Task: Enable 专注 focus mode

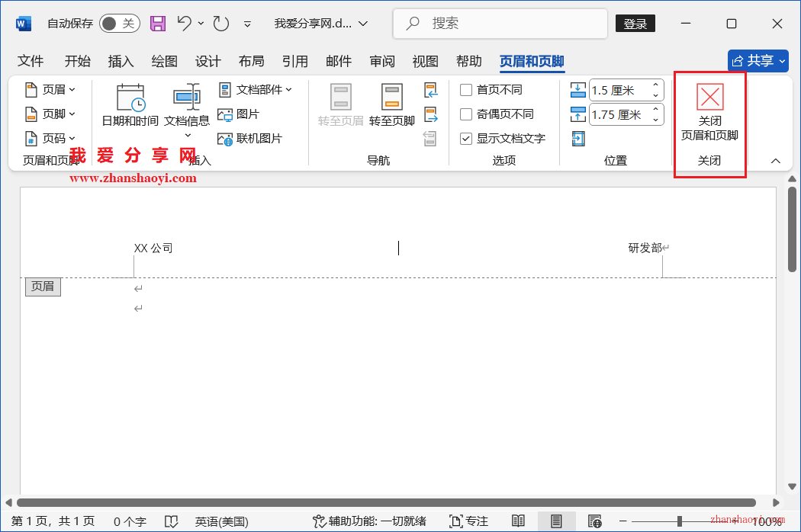Action: (x=469, y=521)
